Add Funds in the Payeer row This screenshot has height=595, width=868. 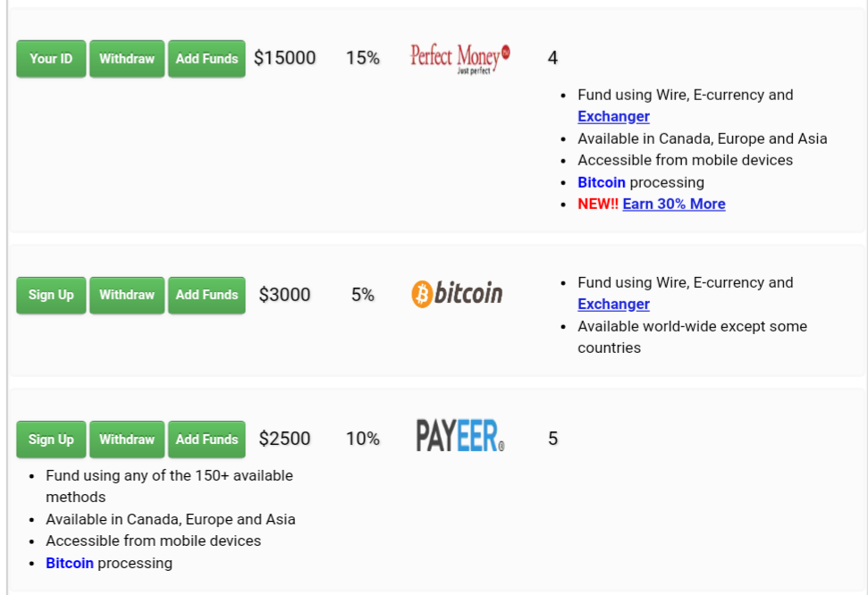point(206,440)
